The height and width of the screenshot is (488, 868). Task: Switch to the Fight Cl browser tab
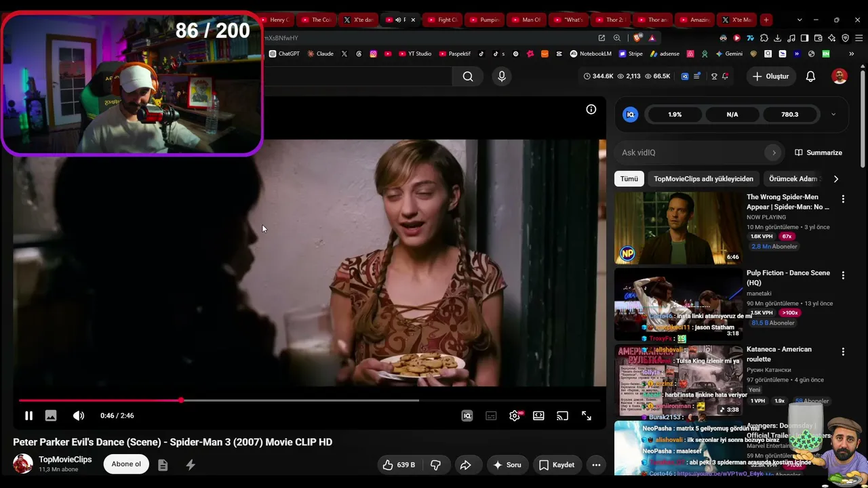pyautogui.click(x=443, y=20)
